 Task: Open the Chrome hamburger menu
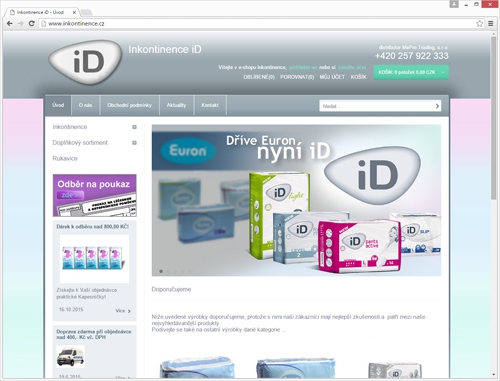coord(491,23)
